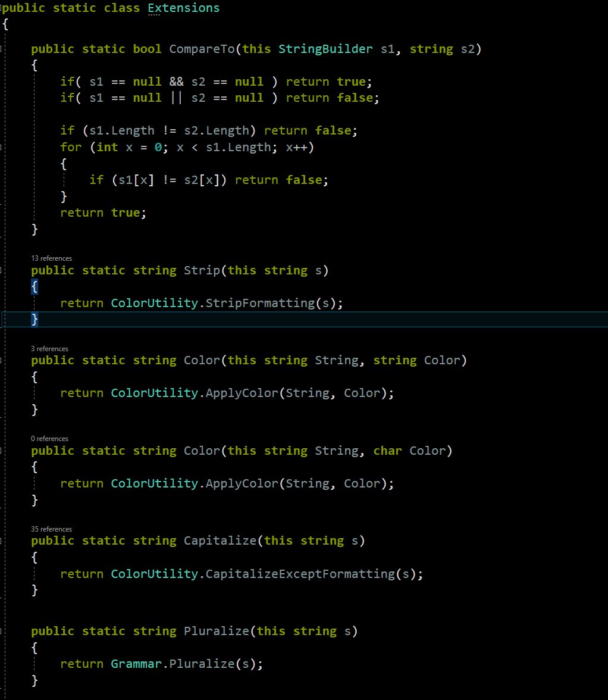Fold the Color method taking string Color

point(2,360)
